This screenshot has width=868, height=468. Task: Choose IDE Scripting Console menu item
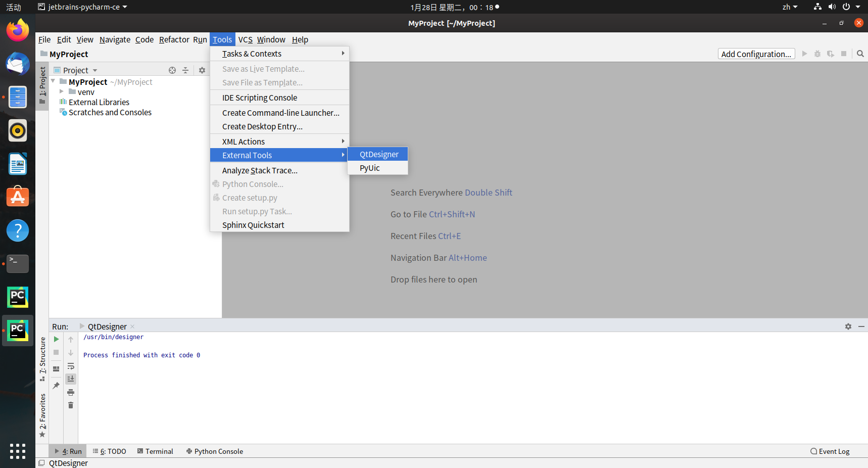[279, 98]
